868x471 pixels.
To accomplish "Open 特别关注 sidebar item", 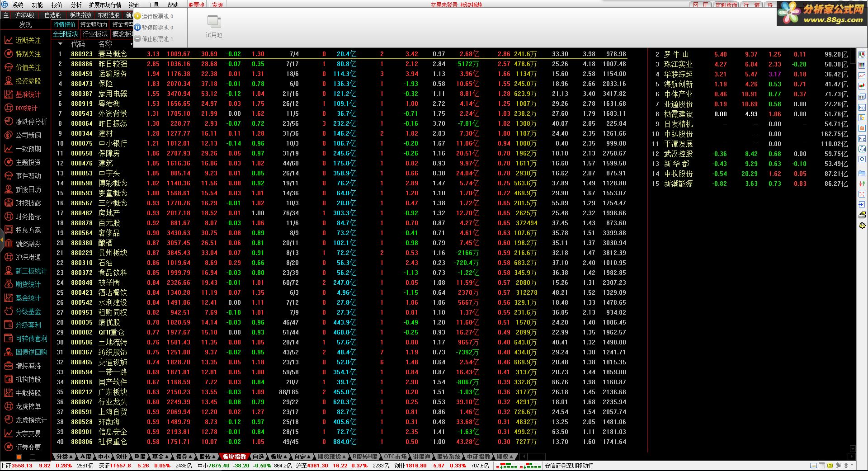I will pos(23,54).
